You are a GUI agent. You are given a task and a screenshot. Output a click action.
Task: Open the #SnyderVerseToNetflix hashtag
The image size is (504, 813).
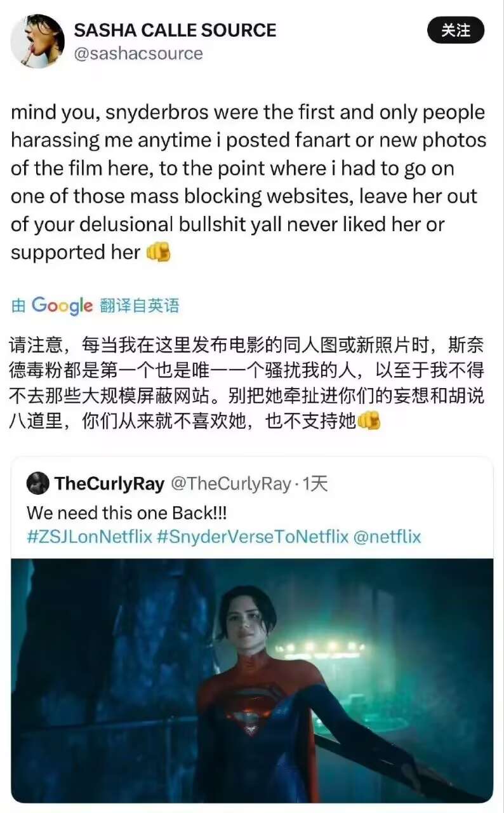pos(253,537)
